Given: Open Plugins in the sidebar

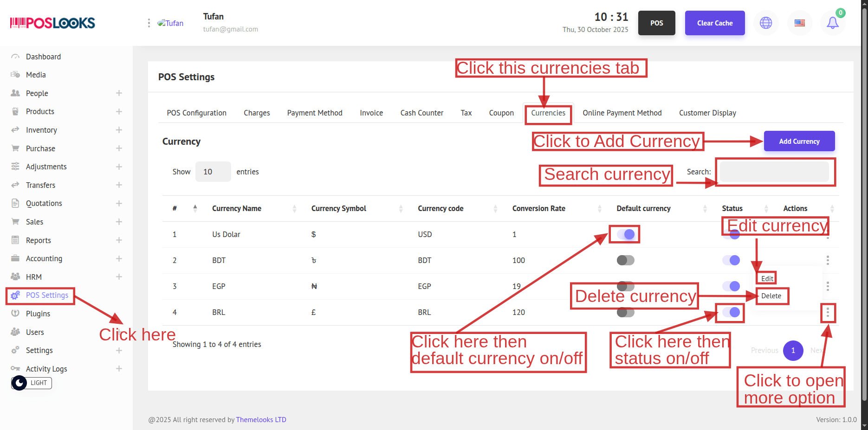Looking at the screenshot, I should coord(38,314).
